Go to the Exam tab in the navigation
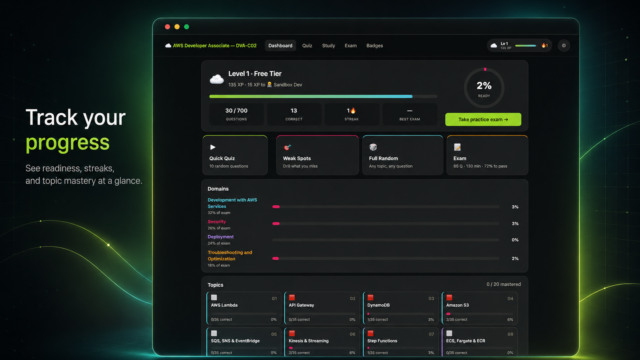This screenshot has height=360, width=640. coord(350,45)
